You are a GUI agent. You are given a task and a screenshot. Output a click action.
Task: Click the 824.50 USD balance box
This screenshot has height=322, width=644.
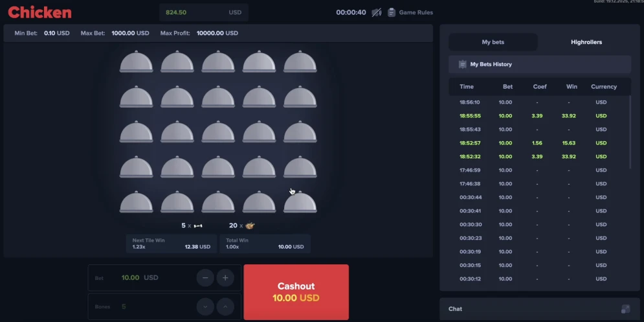[204, 12]
